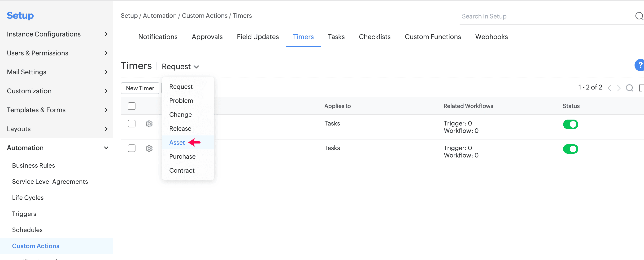Go to previous page arrow in pagination
Viewport: 644px width, 260px height.
click(609, 88)
